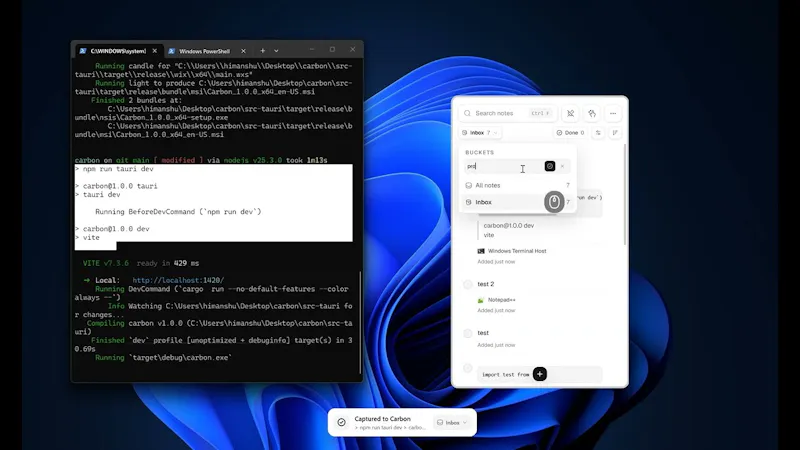Screen dimensions: 800x450
Task: Mark the 'test' note as done
Action: coord(468,333)
